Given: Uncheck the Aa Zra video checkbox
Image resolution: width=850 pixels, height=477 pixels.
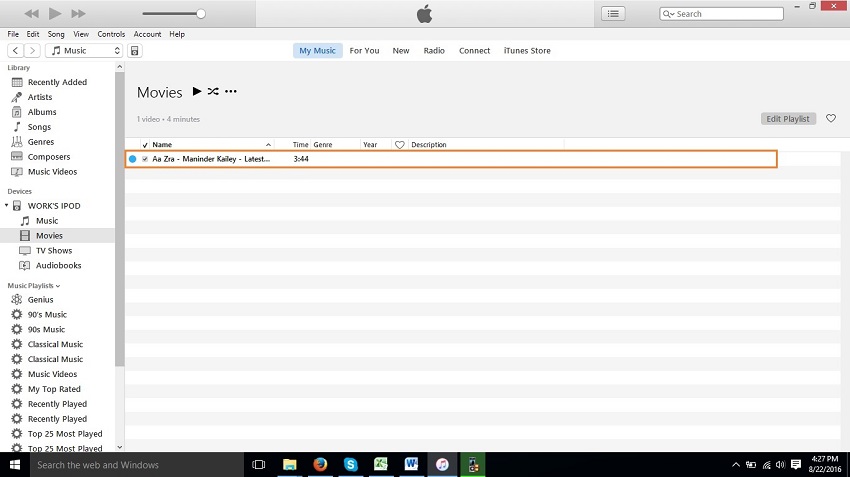Looking at the screenshot, I should tap(145, 159).
